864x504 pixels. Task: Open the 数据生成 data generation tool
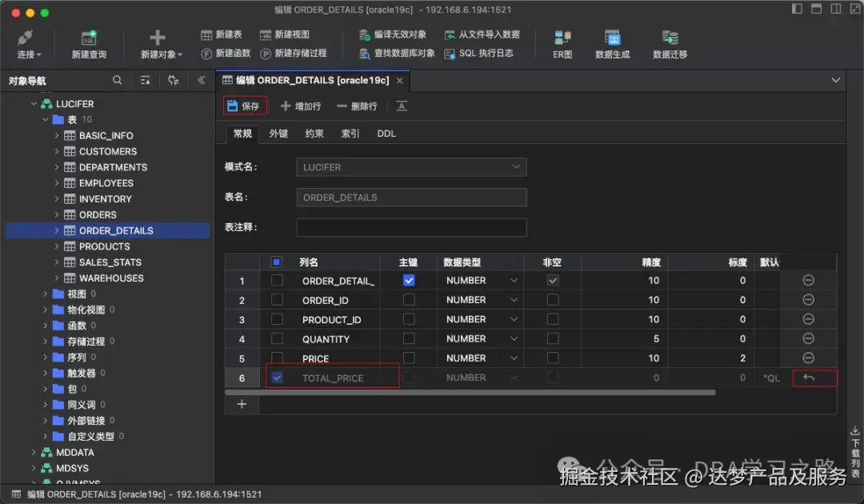(x=612, y=44)
